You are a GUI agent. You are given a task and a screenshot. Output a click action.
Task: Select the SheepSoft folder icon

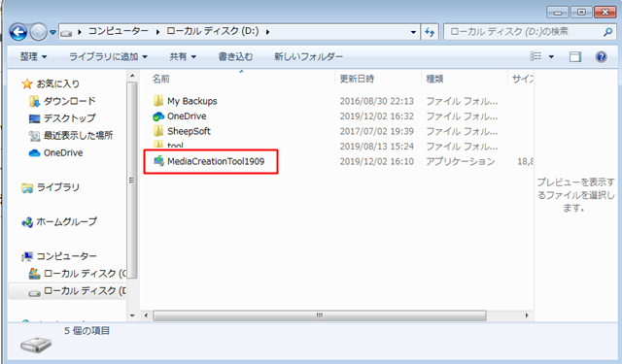pyautogui.click(x=158, y=131)
